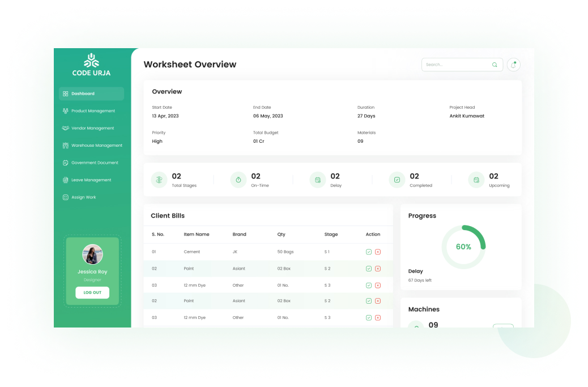Click the Code Urja logo
This screenshot has height=387, width=588.
(x=91, y=64)
